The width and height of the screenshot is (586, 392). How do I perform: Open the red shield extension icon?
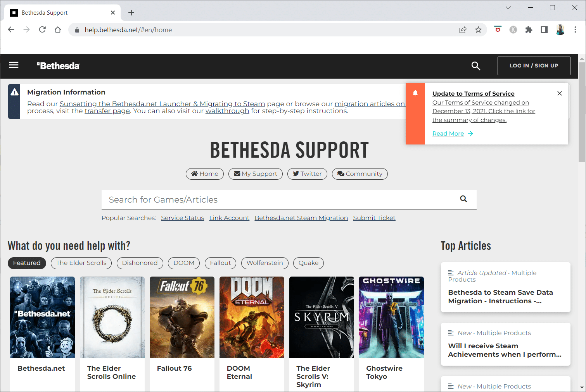tap(498, 29)
